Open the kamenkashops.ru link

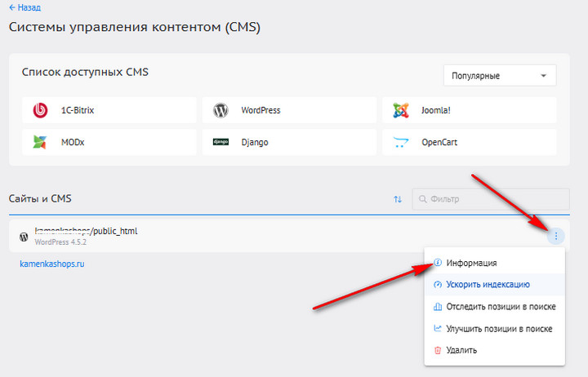(x=52, y=264)
